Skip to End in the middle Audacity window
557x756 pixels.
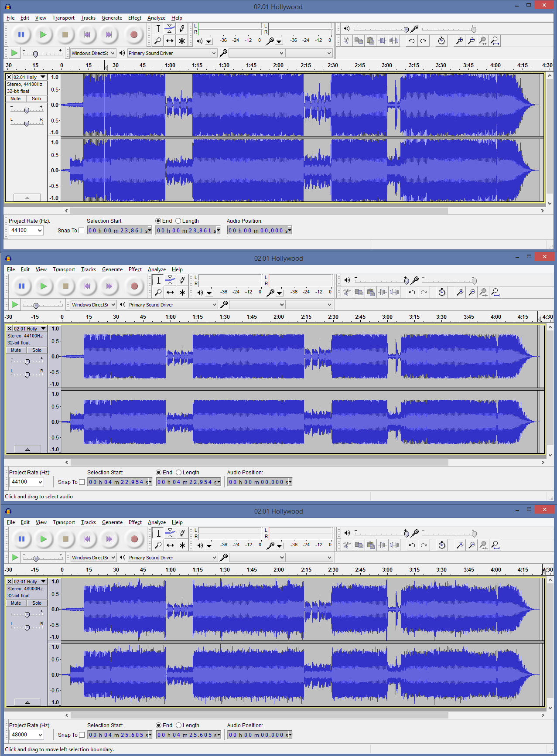coord(109,286)
